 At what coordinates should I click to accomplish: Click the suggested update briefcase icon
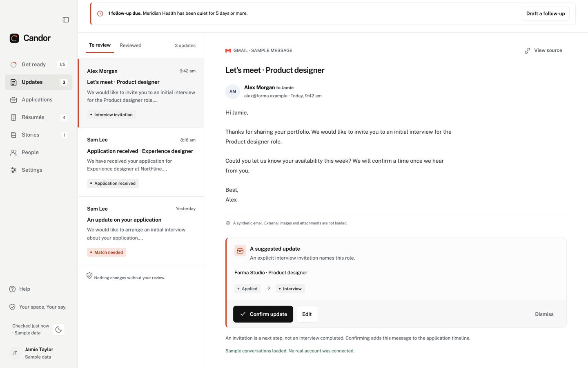pyautogui.click(x=240, y=251)
